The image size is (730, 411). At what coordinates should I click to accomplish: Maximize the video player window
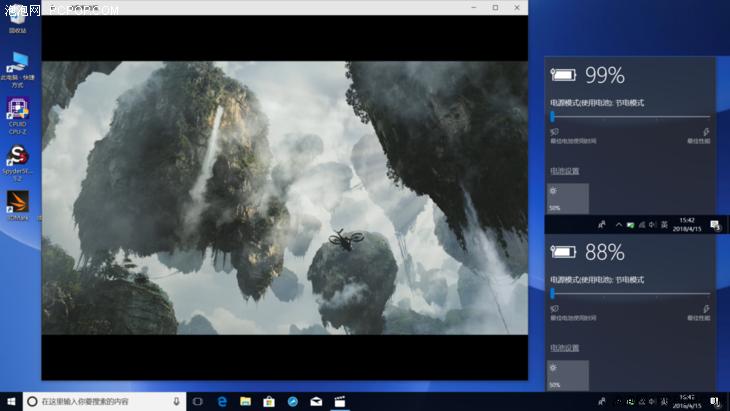click(x=495, y=7)
